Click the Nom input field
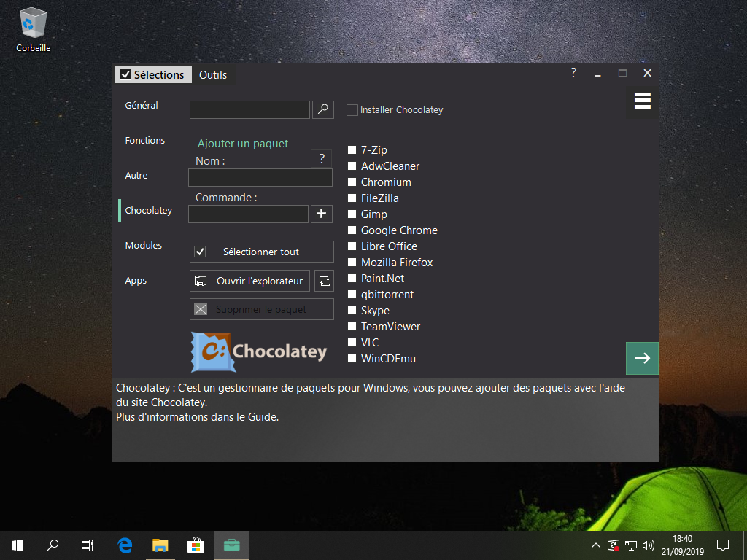This screenshot has width=747, height=560. point(260,178)
